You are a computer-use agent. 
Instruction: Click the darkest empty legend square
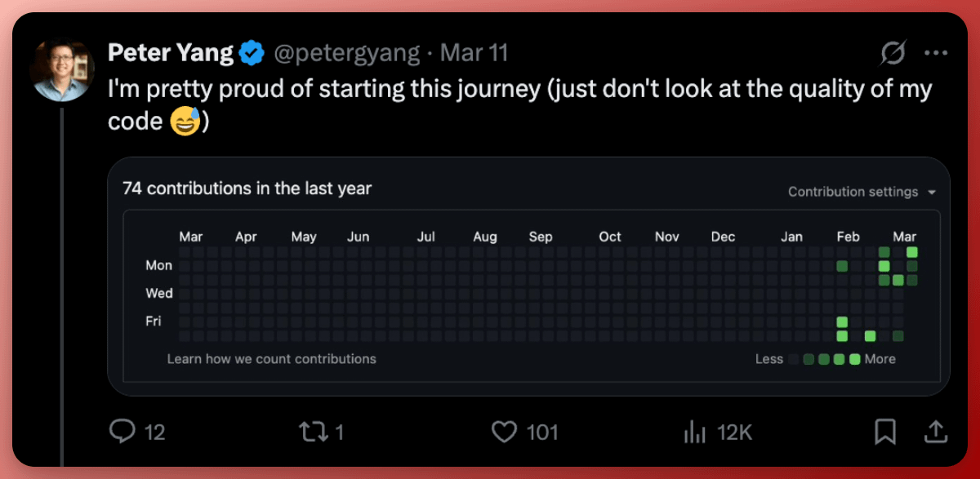click(x=793, y=359)
